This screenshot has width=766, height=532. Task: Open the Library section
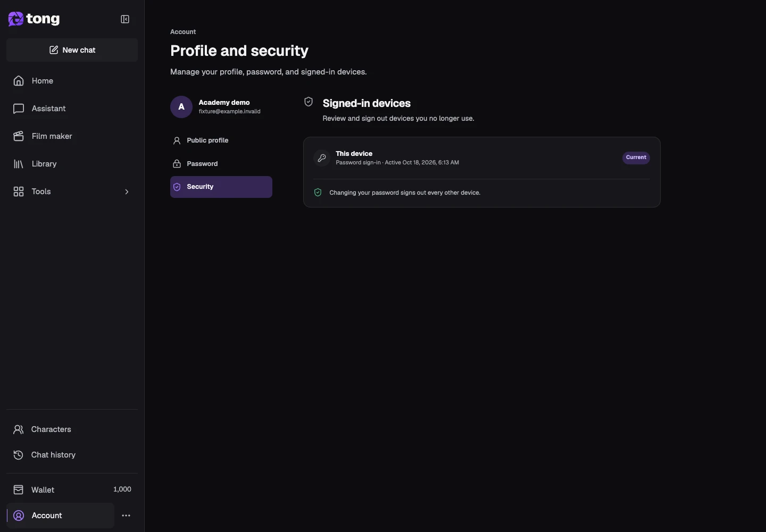(x=72, y=164)
